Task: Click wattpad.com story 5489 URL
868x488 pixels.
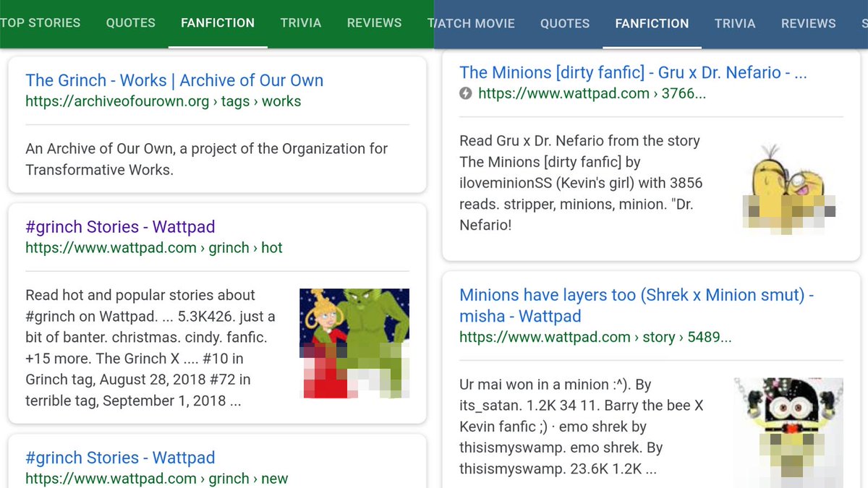Action: click(595, 337)
